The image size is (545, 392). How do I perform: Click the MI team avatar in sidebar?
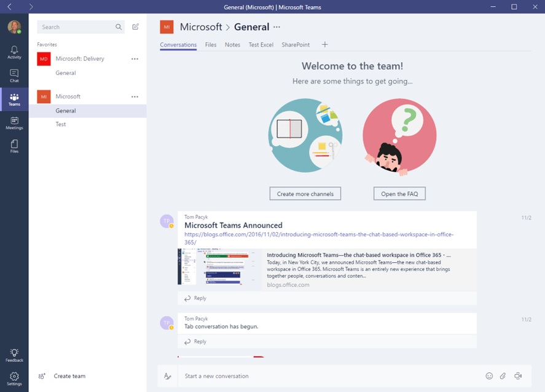point(44,96)
